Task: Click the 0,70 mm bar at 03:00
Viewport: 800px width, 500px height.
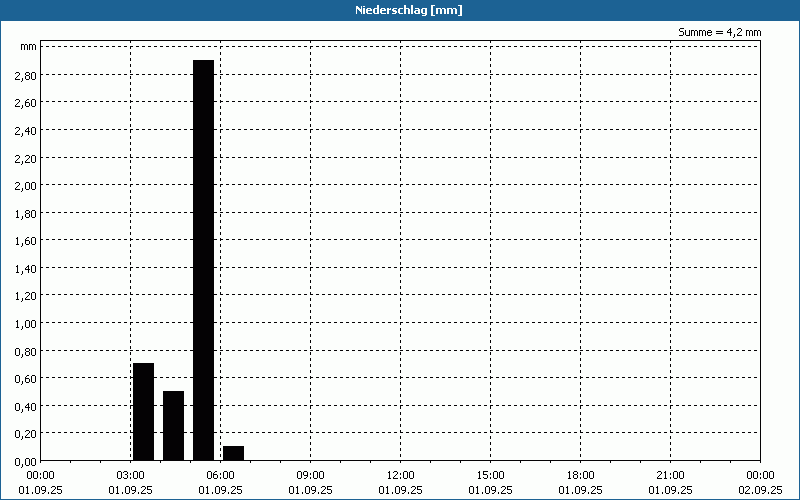Action: click(x=143, y=411)
